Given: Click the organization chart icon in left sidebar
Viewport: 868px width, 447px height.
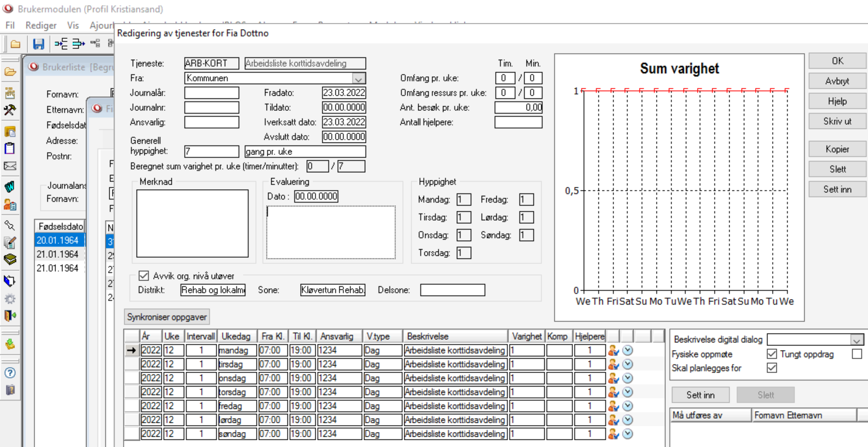Looking at the screenshot, I should coord(10,93).
